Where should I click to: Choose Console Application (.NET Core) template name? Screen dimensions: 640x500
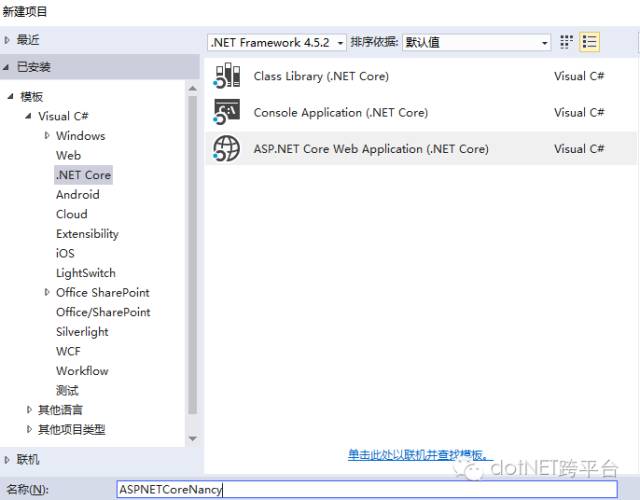pos(341,113)
